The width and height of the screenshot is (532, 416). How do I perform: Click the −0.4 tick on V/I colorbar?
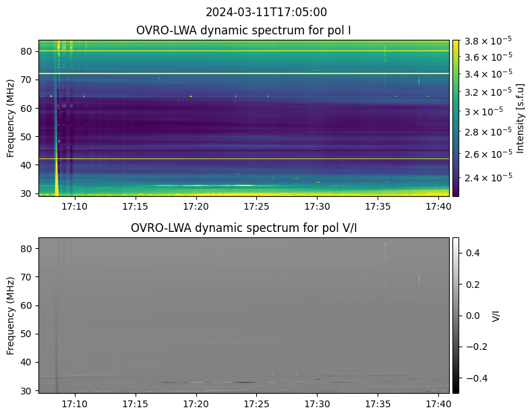pos(474,378)
